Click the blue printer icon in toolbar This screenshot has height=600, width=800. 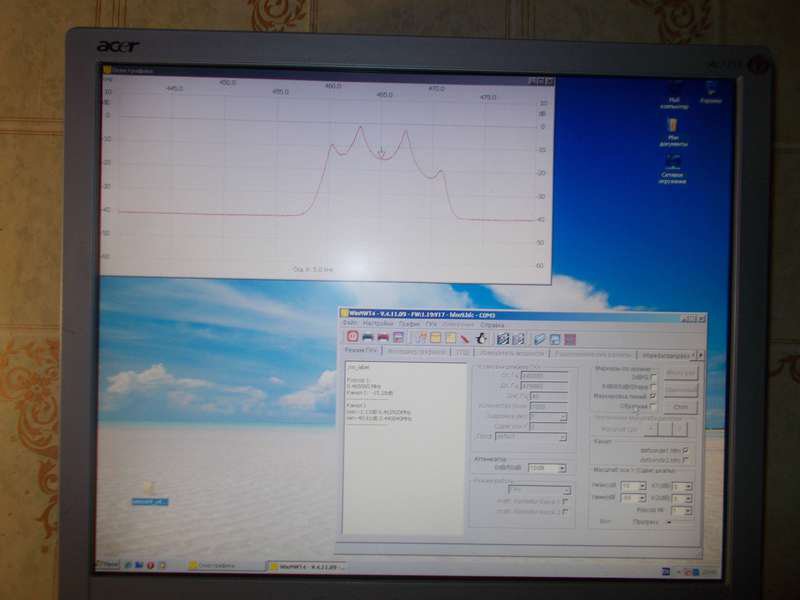(367, 337)
